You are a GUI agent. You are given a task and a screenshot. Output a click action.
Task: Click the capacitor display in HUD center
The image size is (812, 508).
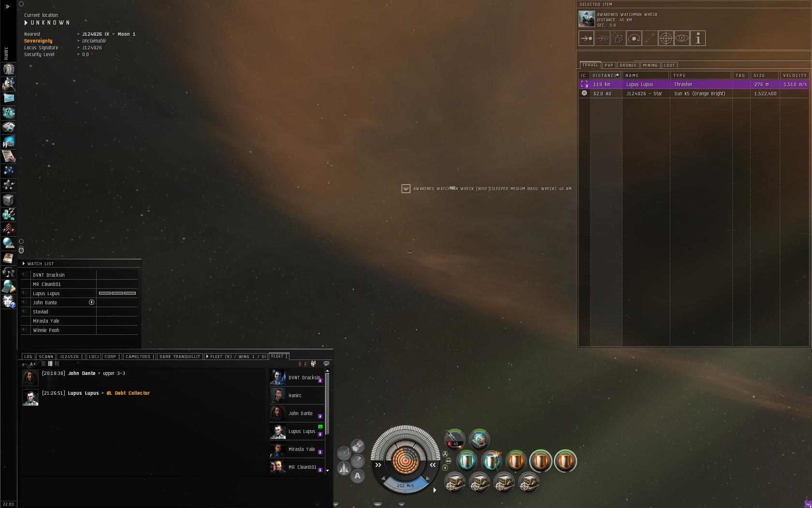point(405,460)
